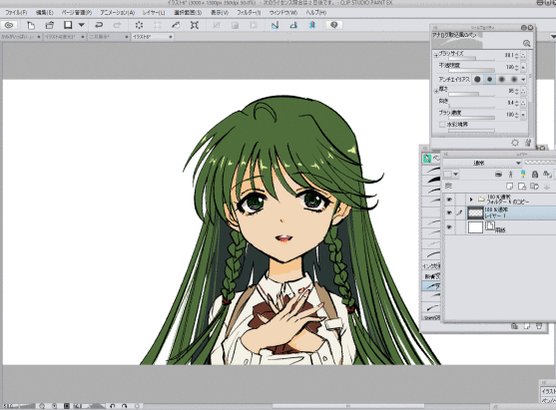This screenshot has width=556, height=410.
Task: Open the アニメーション(A) menu
Action: click(117, 12)
